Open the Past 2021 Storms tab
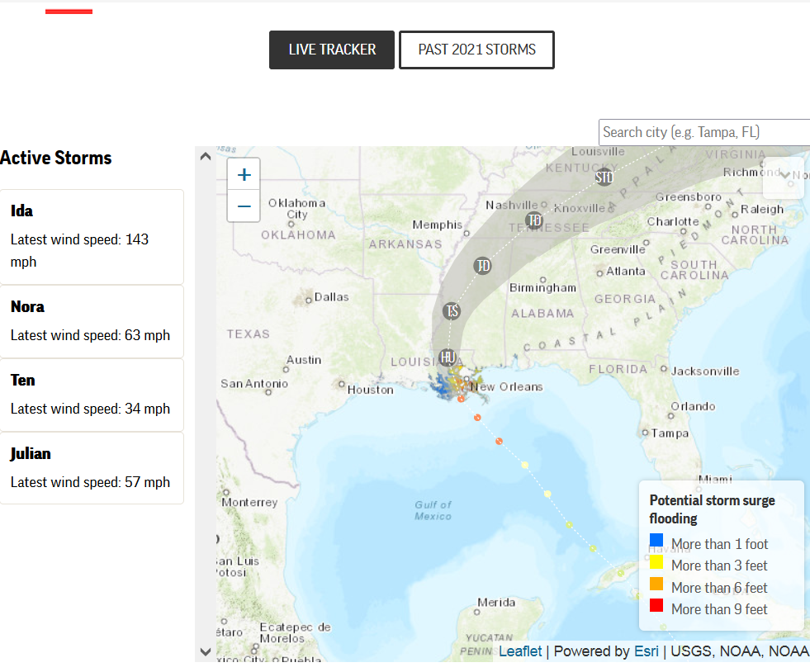The height and width of the screenshot is (672, 810). [x=476, y=50]
